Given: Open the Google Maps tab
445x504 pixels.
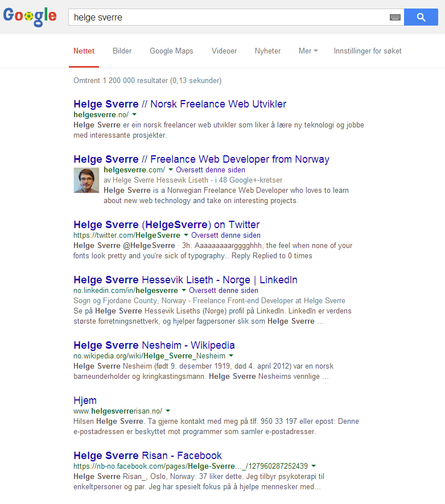Looking at the screenshot, I should click(171, 51).
